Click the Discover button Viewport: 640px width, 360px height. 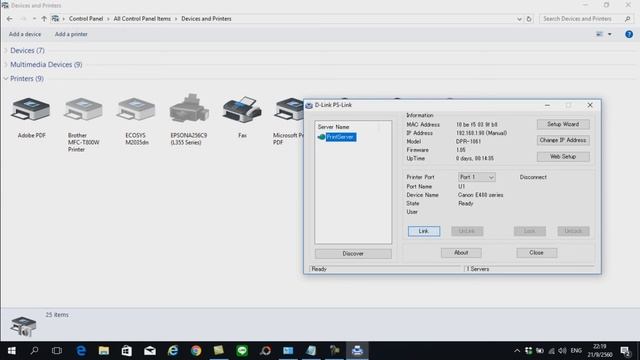pyautogui.click(x=353, y=253)
